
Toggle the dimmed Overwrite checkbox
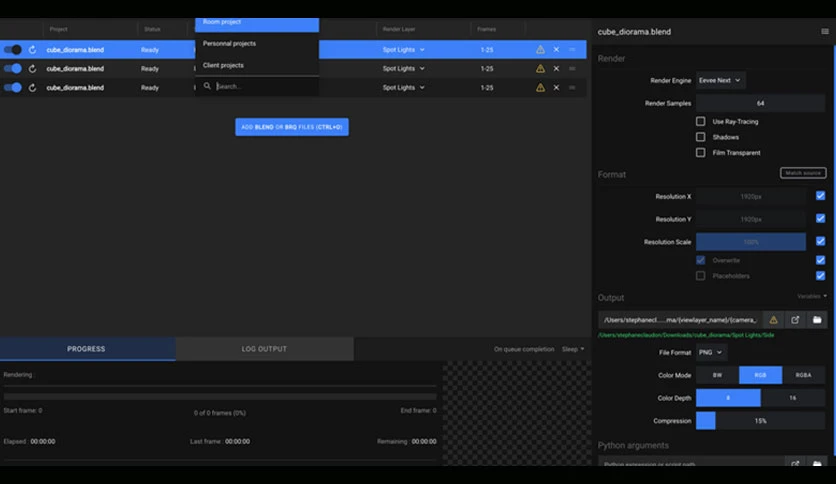(x=701, y=260)
